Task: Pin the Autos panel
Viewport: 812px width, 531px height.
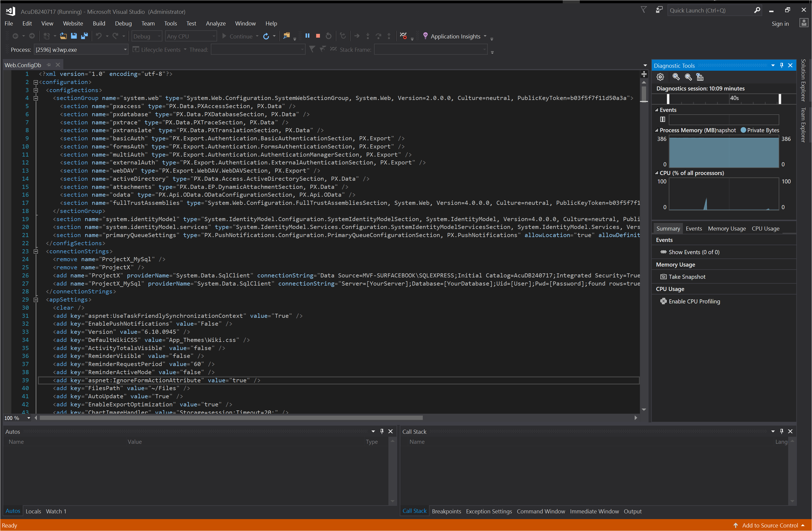Action: [382, 431]
